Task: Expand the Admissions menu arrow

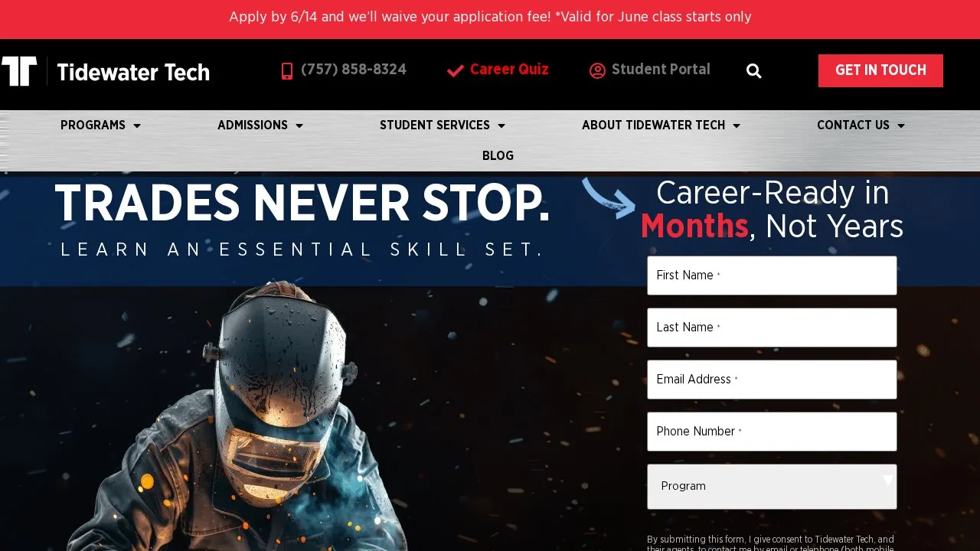Action: 299,126
